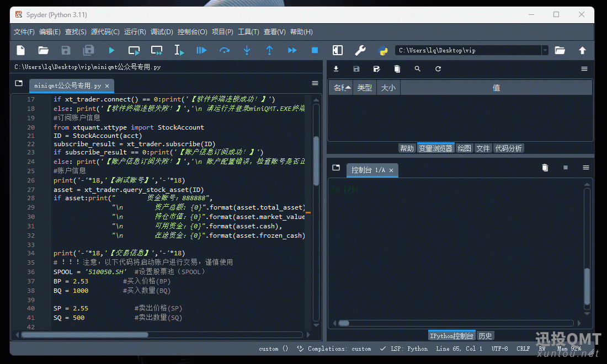Open 项目(P) menu
Screen dimensions: 607x364
tap(222, 32)
